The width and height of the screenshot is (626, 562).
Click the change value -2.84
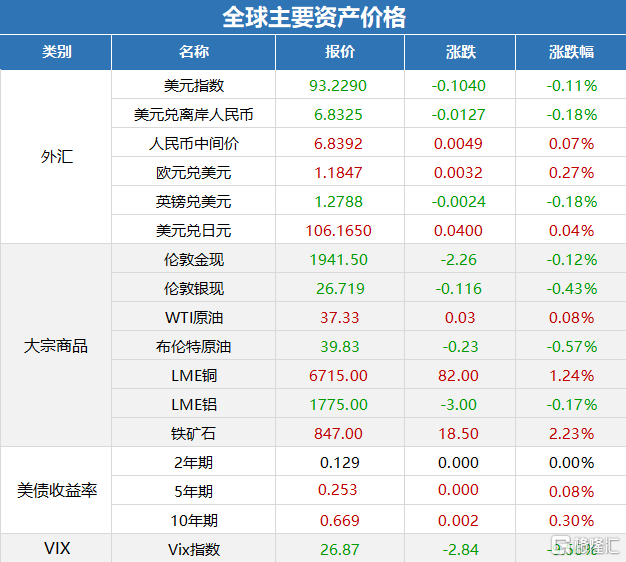460,550
